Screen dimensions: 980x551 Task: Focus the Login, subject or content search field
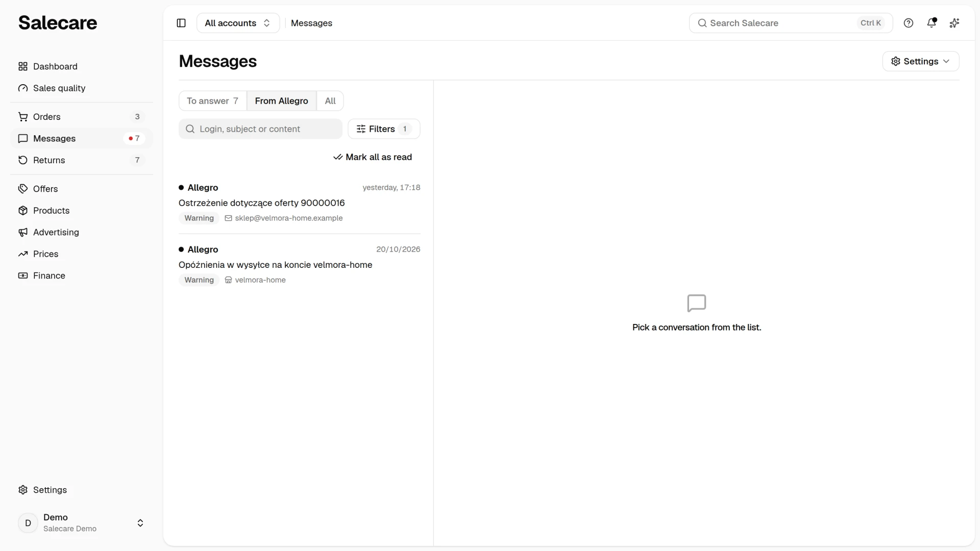pos(260,129)
